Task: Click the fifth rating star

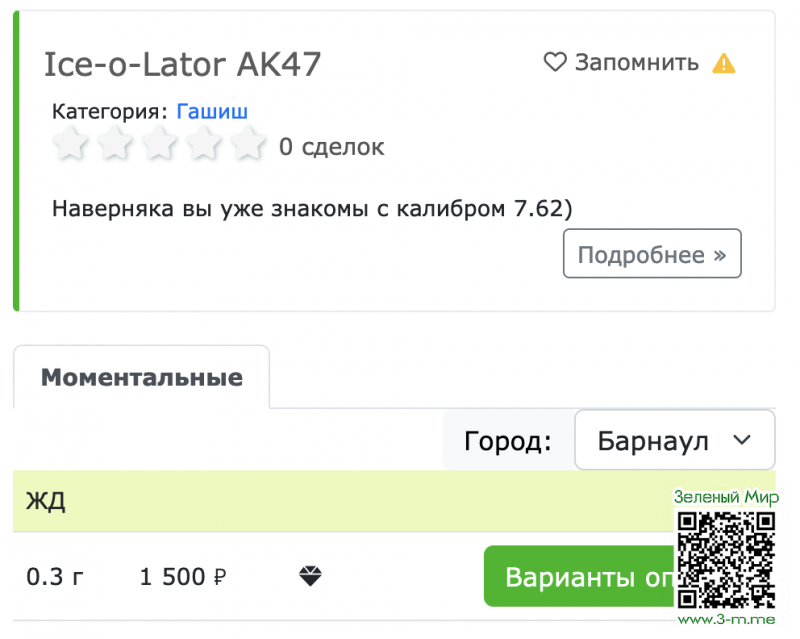Action: coord(247,145)
